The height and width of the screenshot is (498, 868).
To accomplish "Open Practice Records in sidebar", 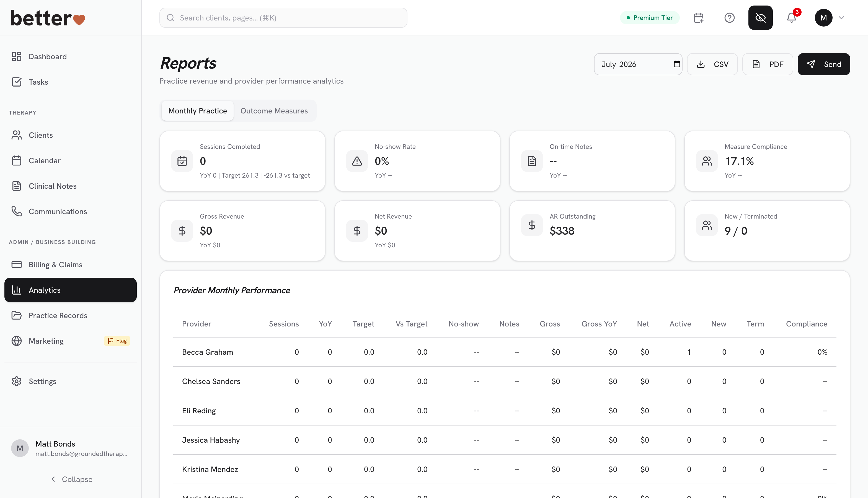I will (x=71, y=315).
